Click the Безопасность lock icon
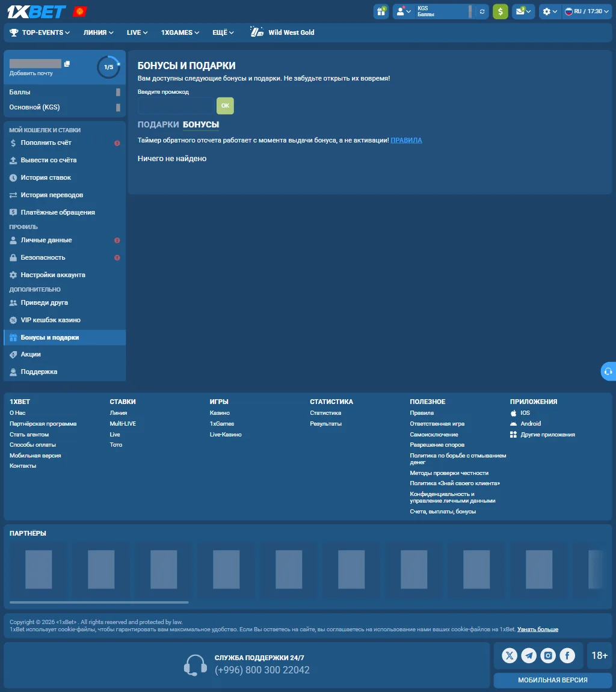This screenshot has height=692, width=616. click(x=13, y=258)
